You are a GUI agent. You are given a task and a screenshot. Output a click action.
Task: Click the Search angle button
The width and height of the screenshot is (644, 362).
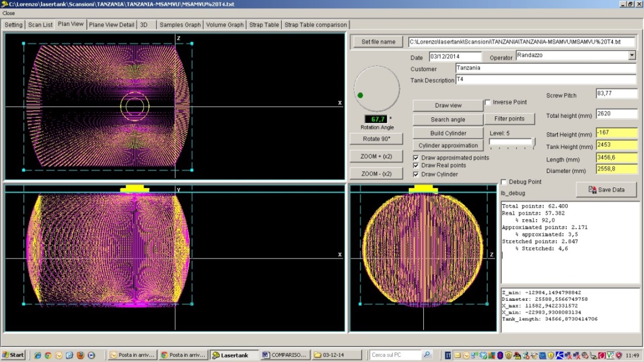447,119
